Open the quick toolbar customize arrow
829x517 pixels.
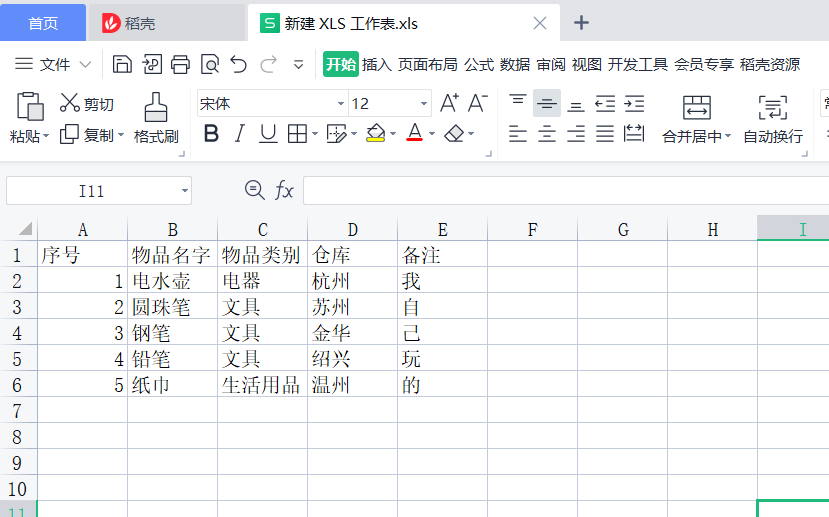(x=298, y=65)
